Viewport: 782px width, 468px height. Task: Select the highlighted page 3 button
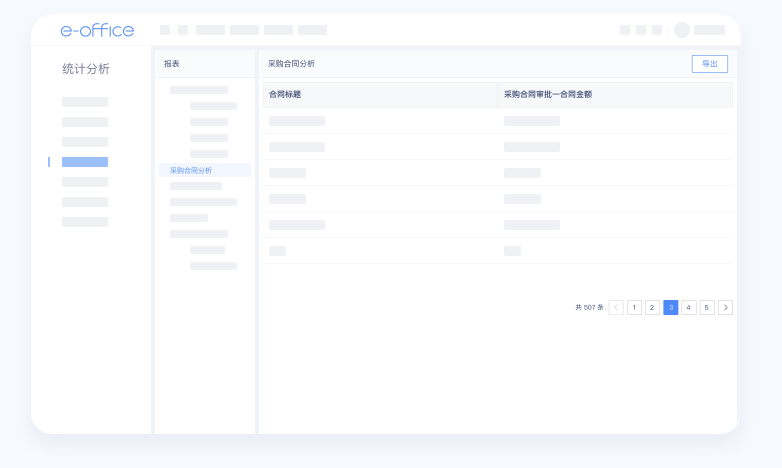[x=670, y=307]
